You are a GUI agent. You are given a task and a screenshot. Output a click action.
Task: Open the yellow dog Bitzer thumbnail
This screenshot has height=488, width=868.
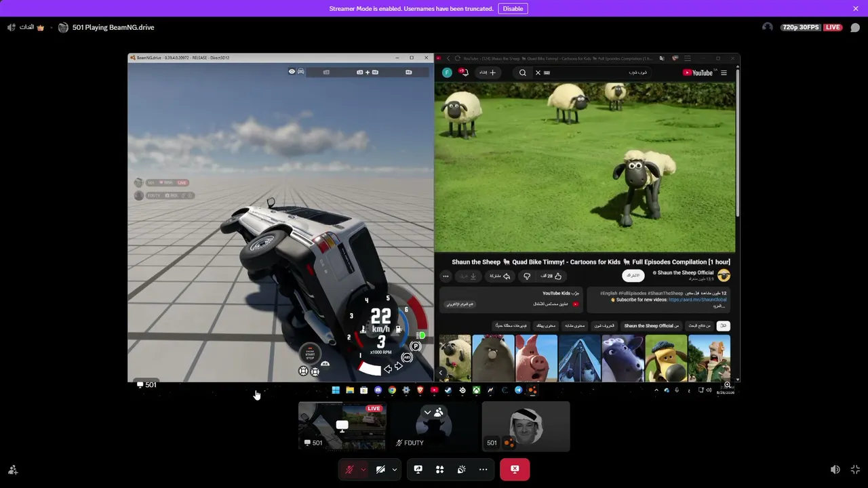point(666,358)
